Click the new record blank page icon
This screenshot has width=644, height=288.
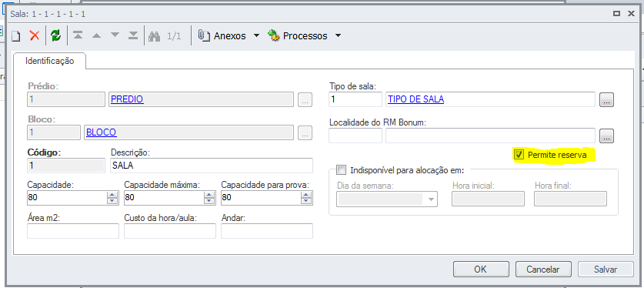click(x=15, y=35)
